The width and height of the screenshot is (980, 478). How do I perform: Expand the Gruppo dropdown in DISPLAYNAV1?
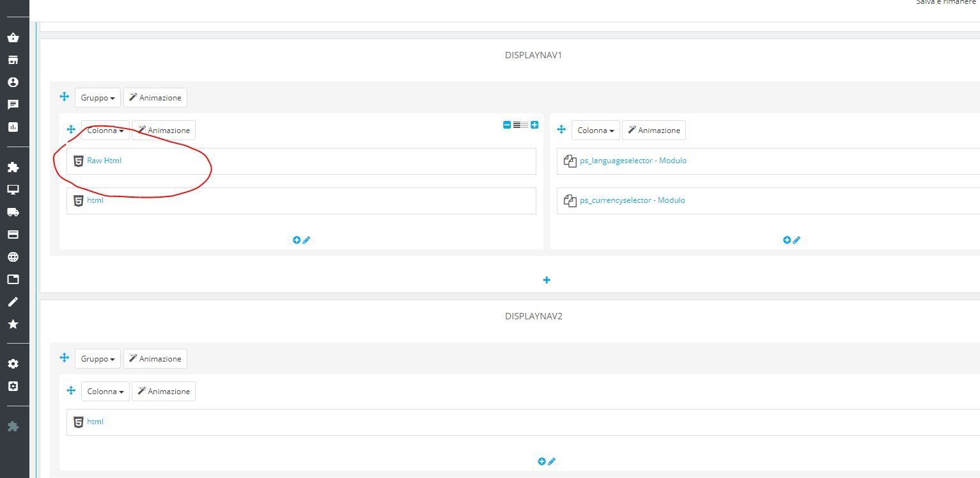(98, 98)
